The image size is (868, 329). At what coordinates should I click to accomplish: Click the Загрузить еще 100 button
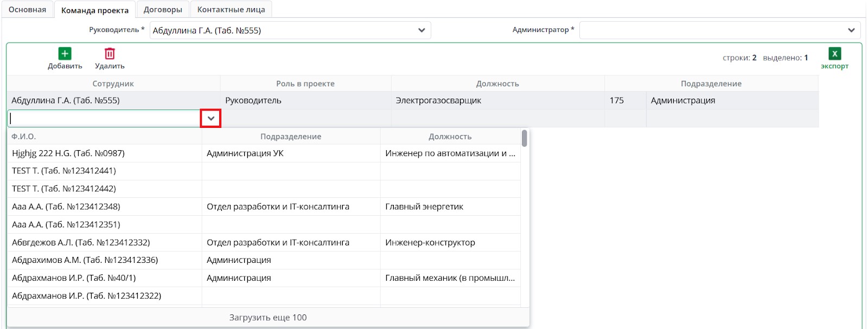coord(268,318)
